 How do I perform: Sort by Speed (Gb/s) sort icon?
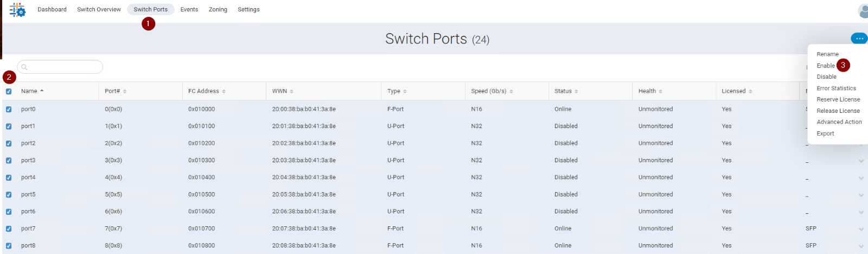[x=512, y=91]
